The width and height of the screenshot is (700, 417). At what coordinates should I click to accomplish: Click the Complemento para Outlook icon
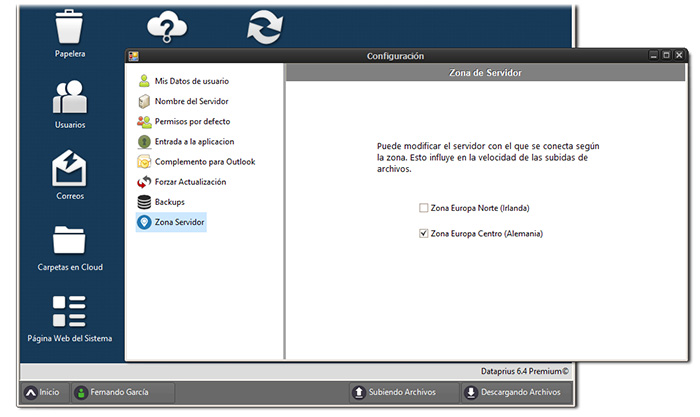click(144, 162)
